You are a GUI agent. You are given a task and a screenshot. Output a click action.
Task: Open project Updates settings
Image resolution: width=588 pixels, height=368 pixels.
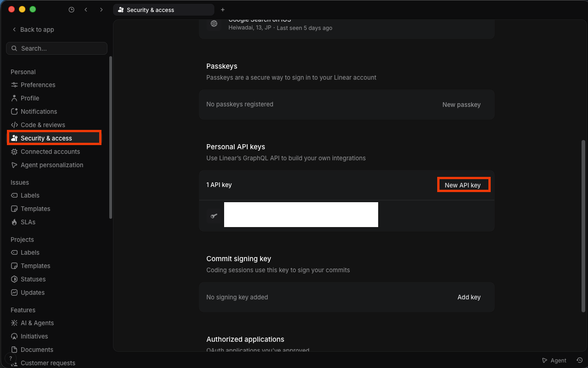(x=33, y=292)
